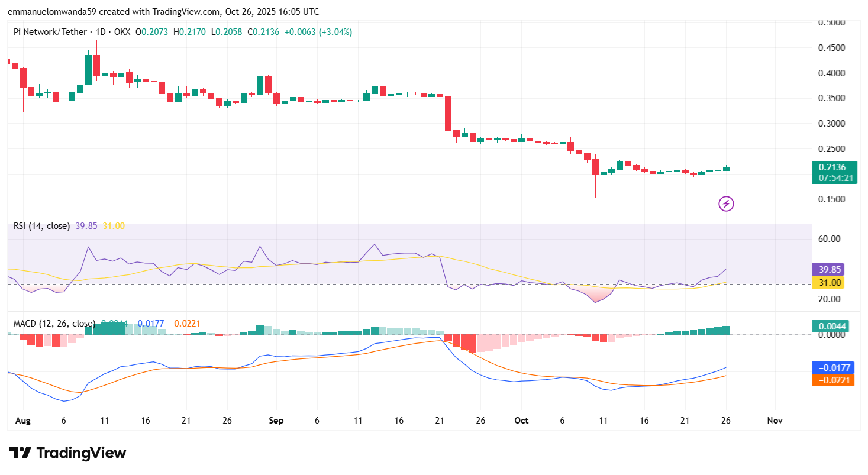Click the 60.00 level on RSI axis
Viewport: 868px width, 475px height.
click(x=829, y=239)
